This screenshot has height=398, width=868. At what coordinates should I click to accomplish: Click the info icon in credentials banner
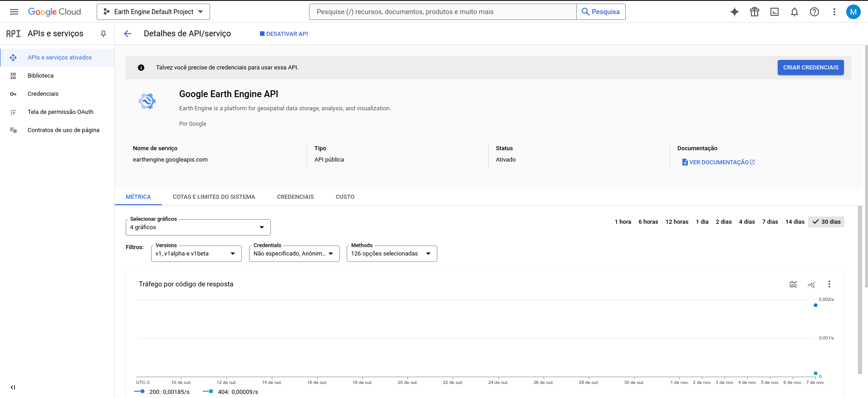point(141,68)
